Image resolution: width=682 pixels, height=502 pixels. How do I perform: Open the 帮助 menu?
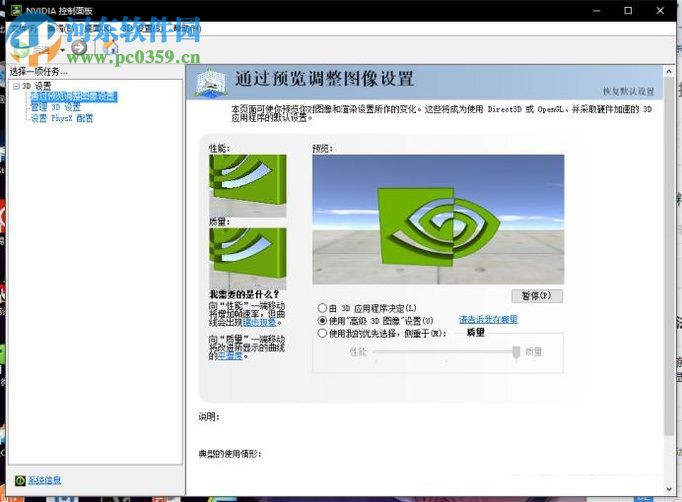186,29
